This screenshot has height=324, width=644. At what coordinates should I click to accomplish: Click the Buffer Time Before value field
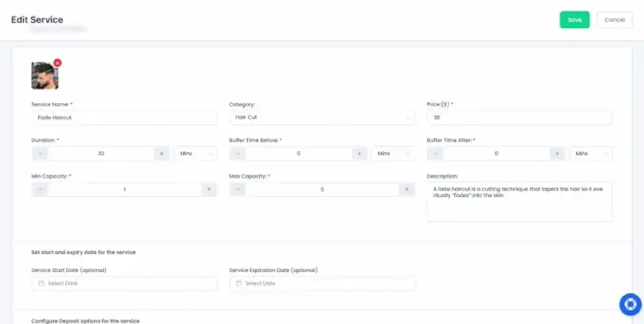[298, 154]
